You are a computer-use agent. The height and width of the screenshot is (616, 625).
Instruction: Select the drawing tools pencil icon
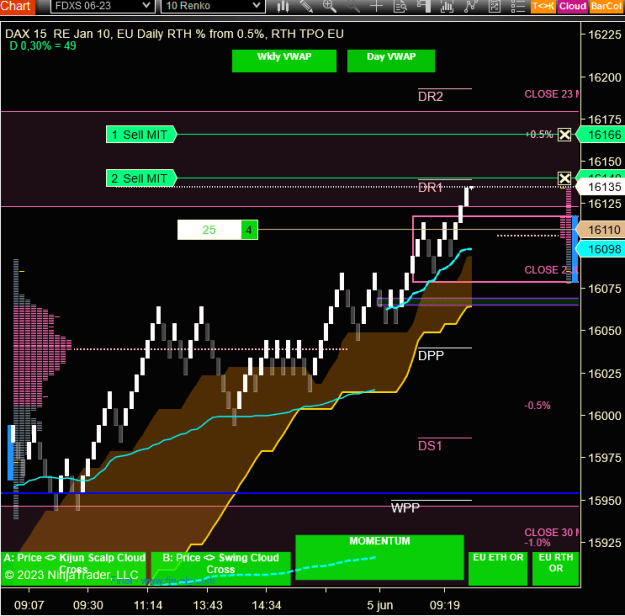click(x=306, y=6)
